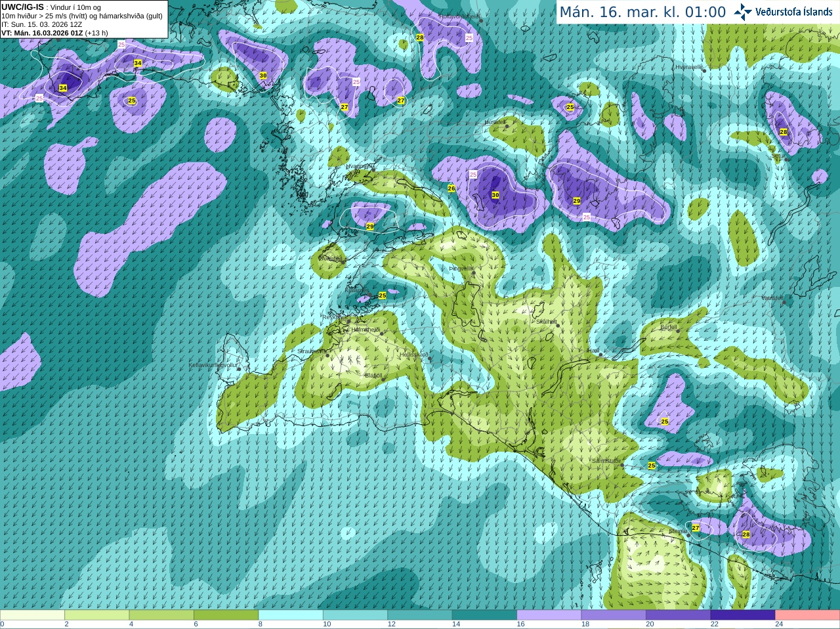This screenshot has width=840, height=629.
Task: Click the yellow 25 gust marker beside Kjalarnes
Action: [383, 295]
